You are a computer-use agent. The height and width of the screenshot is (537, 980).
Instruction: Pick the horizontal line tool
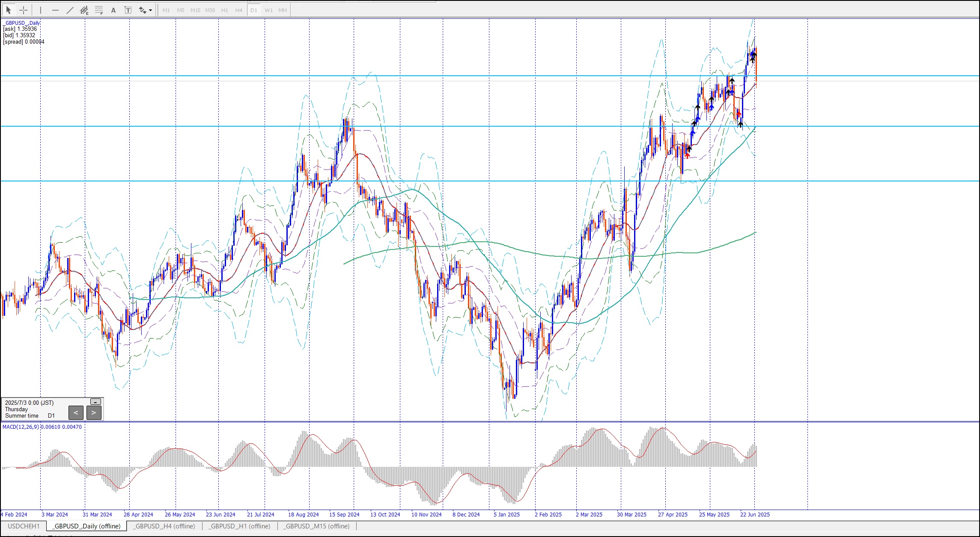click(55, 10)
